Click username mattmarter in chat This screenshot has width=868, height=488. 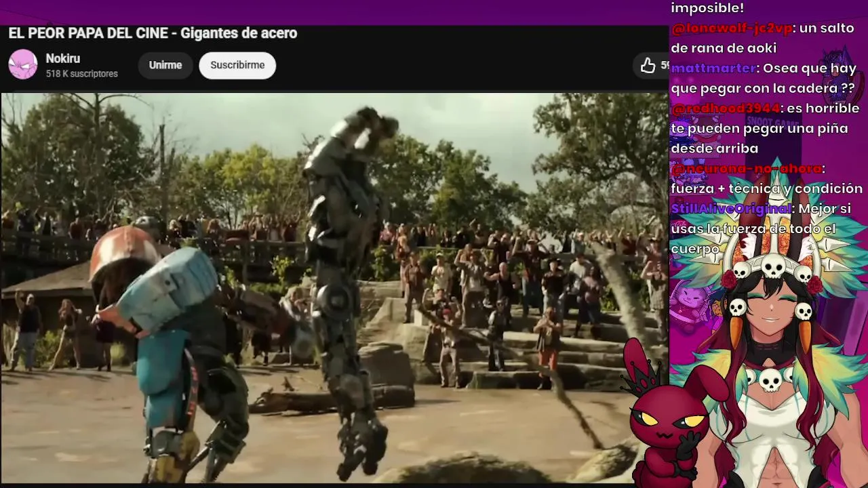click(x=713, y=68)
